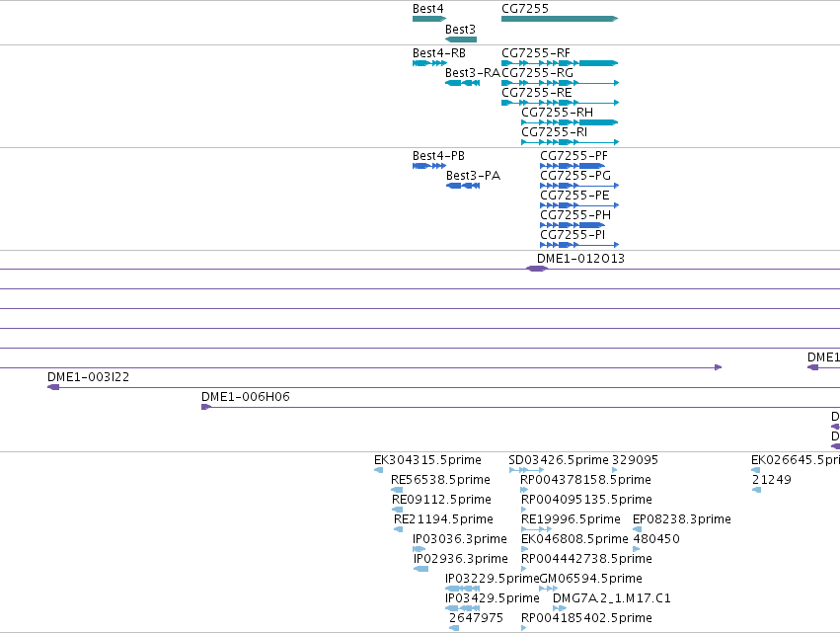The height and width of the screenshot is (633, 840).
Task: Click EST RE09112.5prime
Action: point(398,510)
